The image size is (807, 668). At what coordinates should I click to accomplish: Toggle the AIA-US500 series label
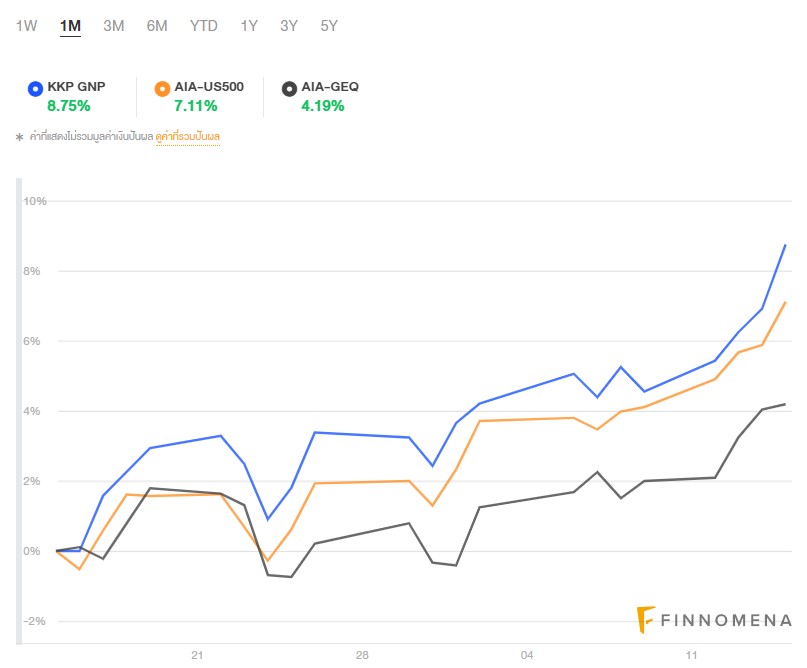click(x=209, y=87)
